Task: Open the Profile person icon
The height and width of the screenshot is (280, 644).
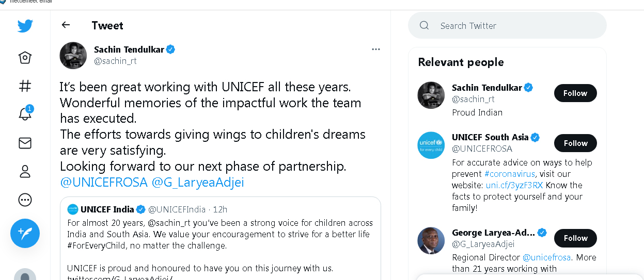Action: [x=25, y=171]
